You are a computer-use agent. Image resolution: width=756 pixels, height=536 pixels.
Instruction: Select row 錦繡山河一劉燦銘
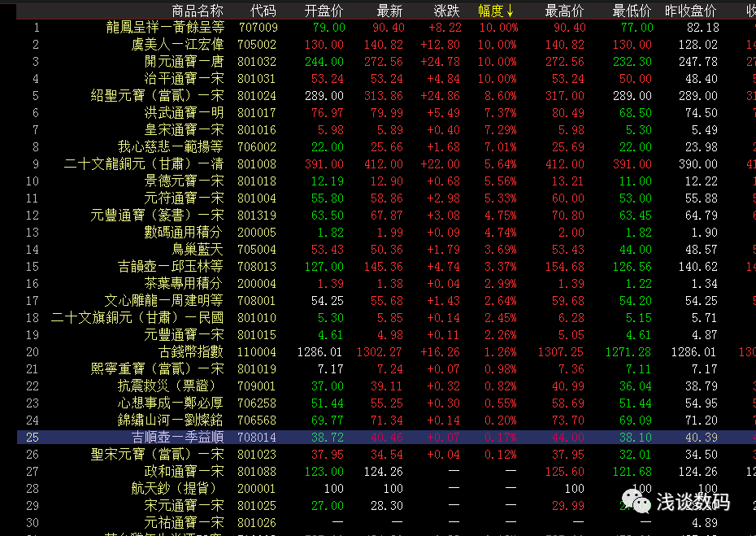385,421
